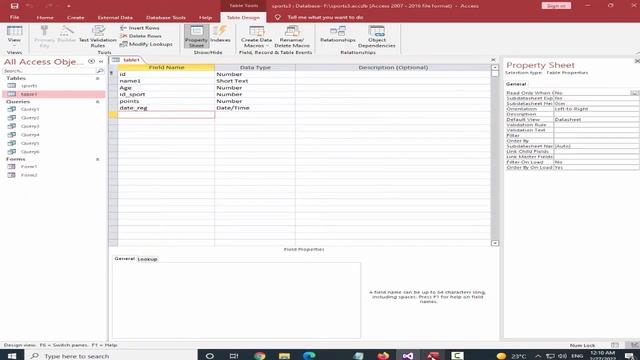Collapse the Queries group
Image resolution: width=640 pixels, height=360 pixels.
(98, 102)
